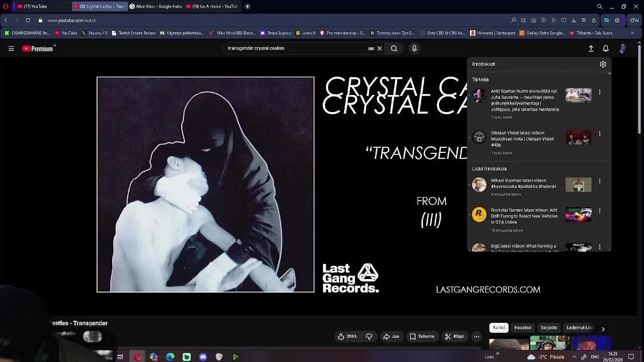Open options for Rockstar Games notification

600,211
